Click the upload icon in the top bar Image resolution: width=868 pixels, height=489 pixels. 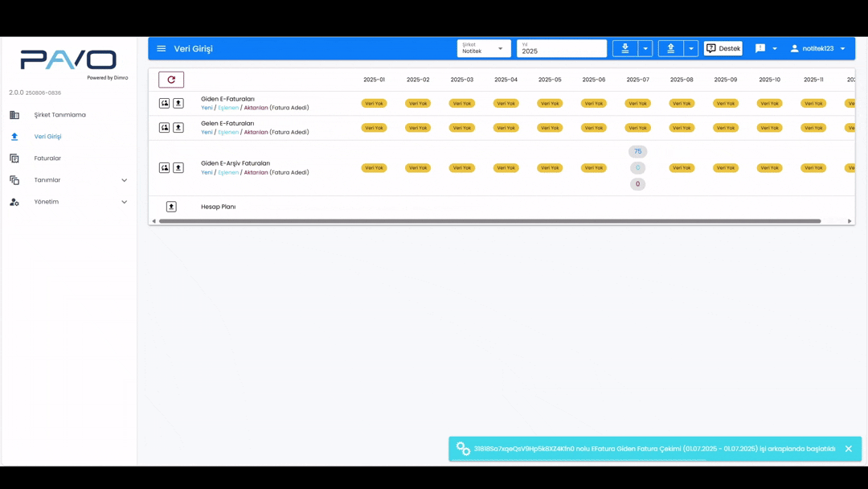tap(670, 48)
